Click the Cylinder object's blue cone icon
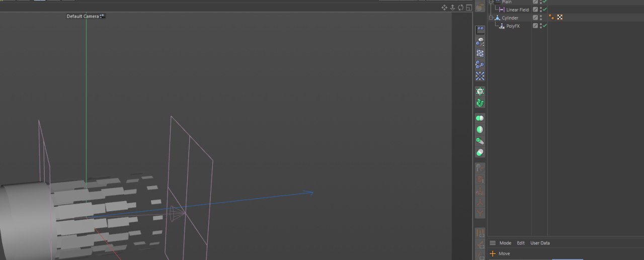 pyautogui.click(x=498, y=18)
